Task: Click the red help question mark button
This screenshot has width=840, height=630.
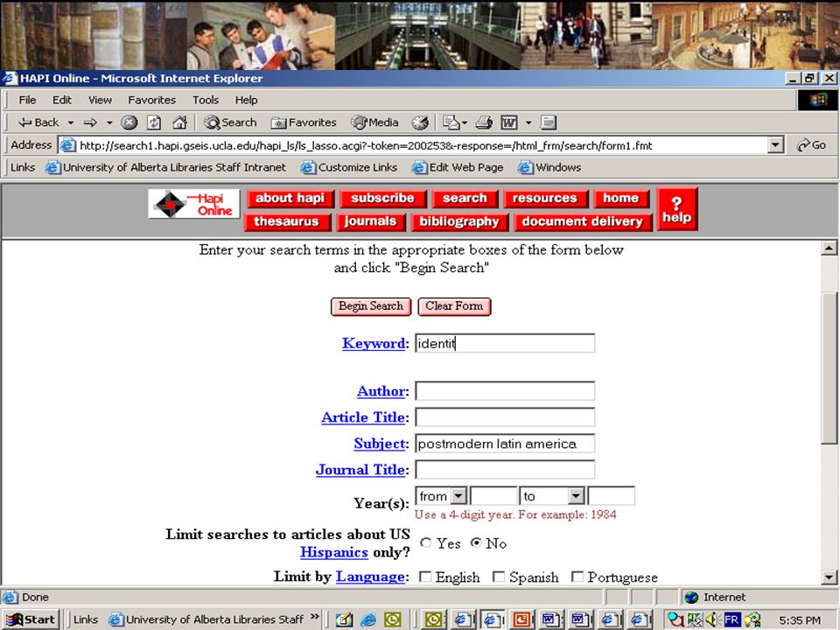Action: [676, 209]
